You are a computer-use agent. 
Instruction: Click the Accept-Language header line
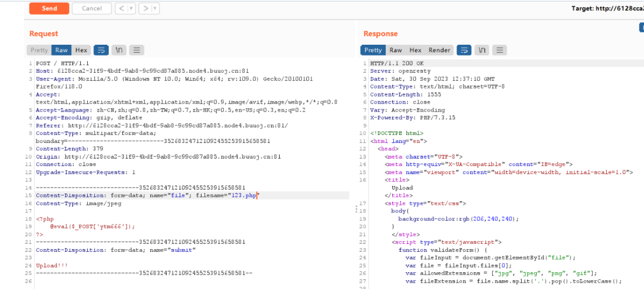tap(170, 110)
